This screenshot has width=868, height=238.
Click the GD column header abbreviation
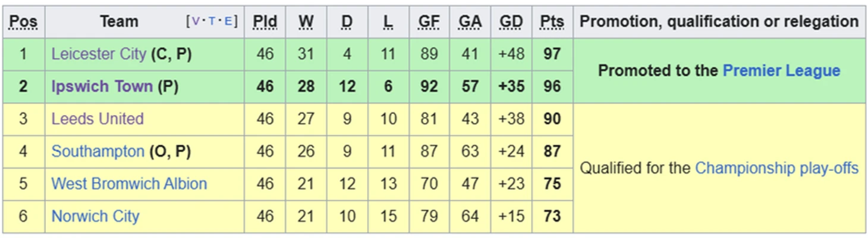click(x=511, y=22)
